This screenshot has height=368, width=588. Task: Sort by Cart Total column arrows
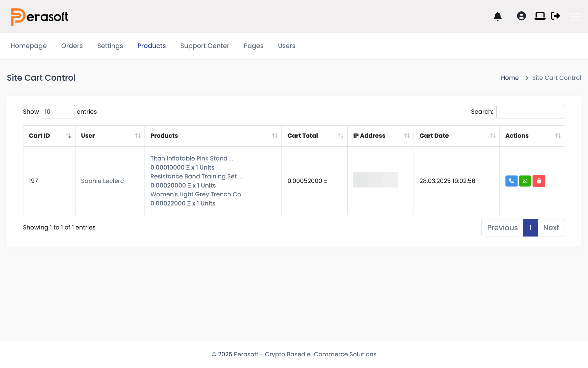[x=341, y=136]
